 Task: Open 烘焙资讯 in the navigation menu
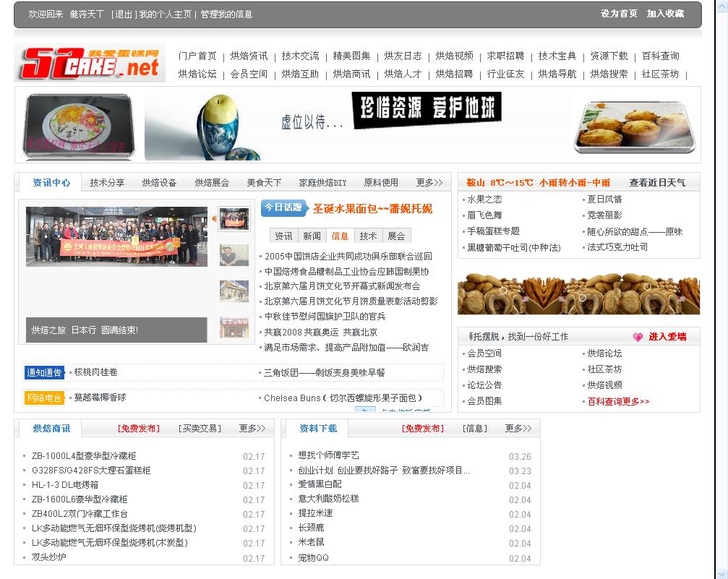[249, 56]
